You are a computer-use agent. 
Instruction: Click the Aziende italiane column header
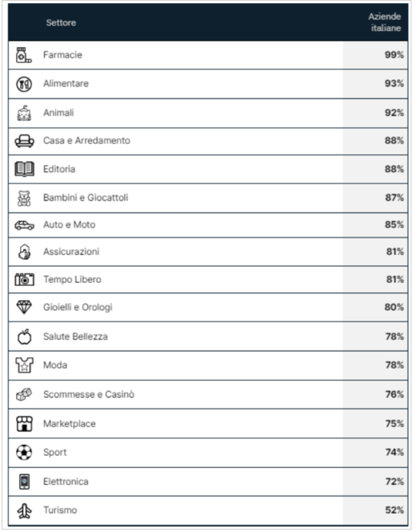[385, 22]
